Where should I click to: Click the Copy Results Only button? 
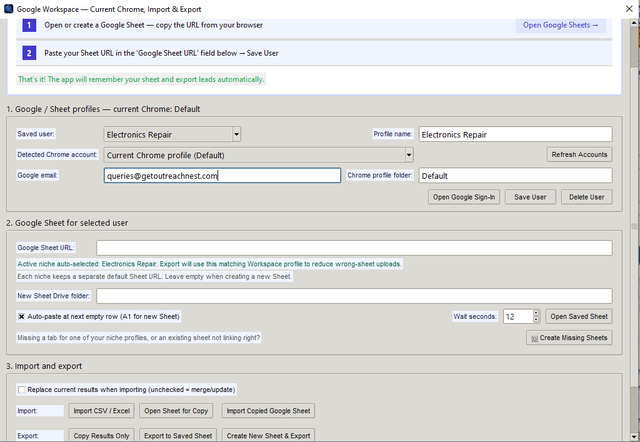pyautogui.click(x=102, y=435)
